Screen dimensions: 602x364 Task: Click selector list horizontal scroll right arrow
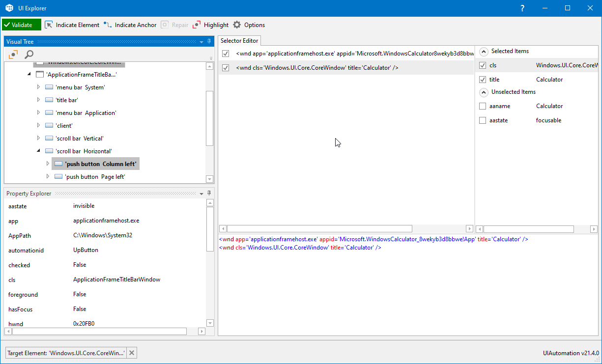coord(469,229)
